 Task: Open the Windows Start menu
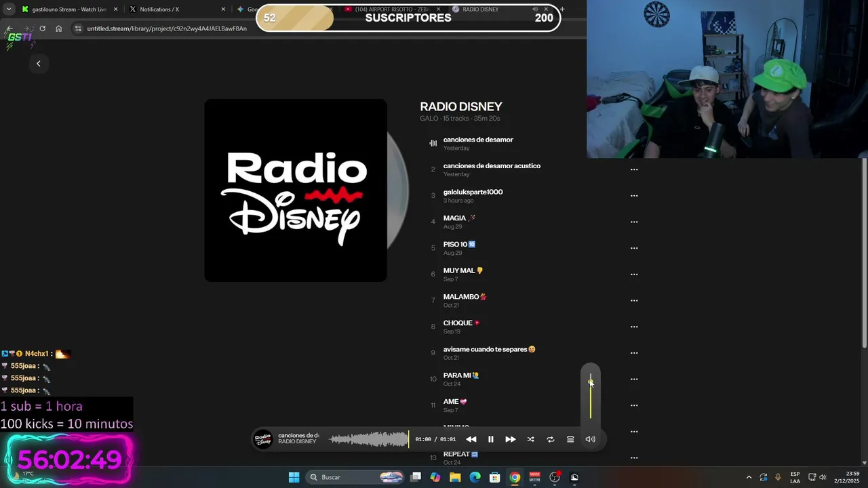point(294,477)
